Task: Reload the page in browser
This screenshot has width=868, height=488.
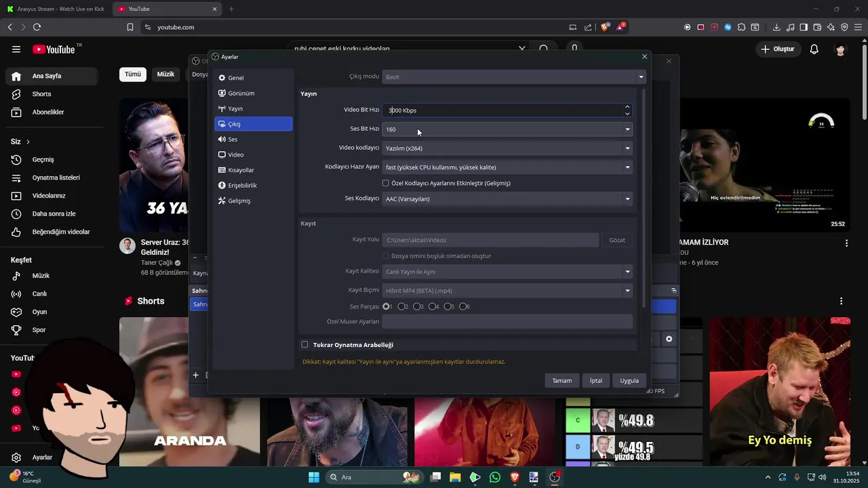Action: [x=37, y=27]
